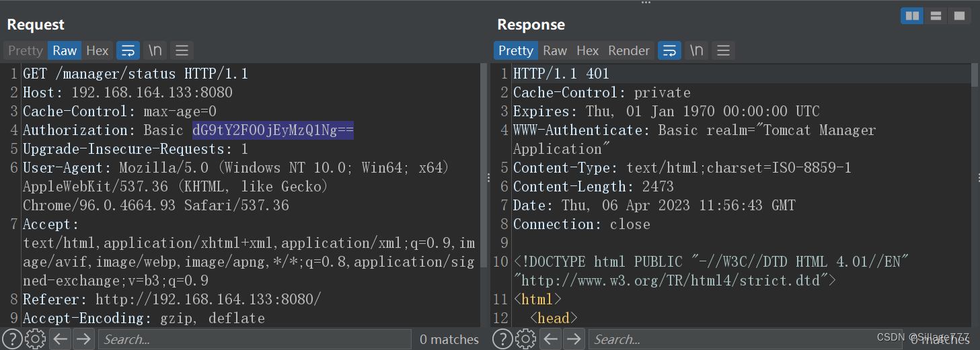980x350 pixels.
Task: Open Response search help icon
Action: point(502,339)
